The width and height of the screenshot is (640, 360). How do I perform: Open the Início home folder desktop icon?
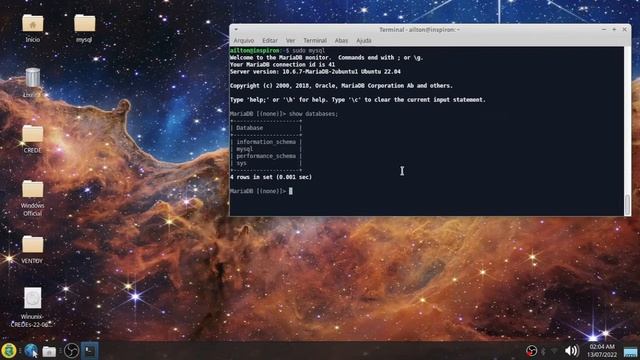(x=33, y=28)
